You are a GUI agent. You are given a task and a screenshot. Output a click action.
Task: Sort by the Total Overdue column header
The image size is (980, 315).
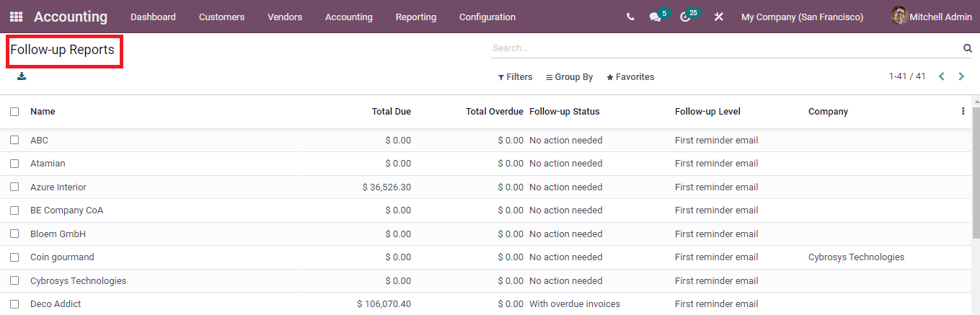click(495, 112)
